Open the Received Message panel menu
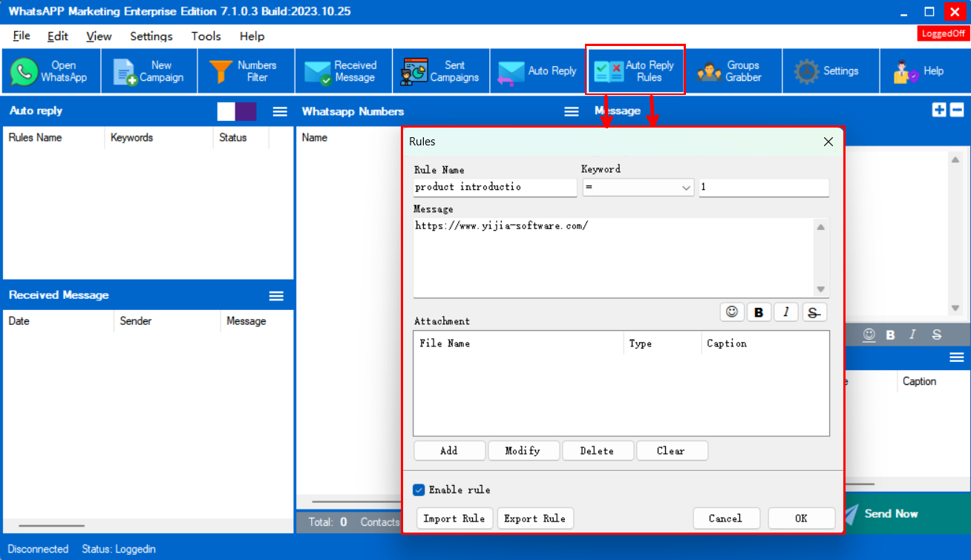 [x=276, y=296]
